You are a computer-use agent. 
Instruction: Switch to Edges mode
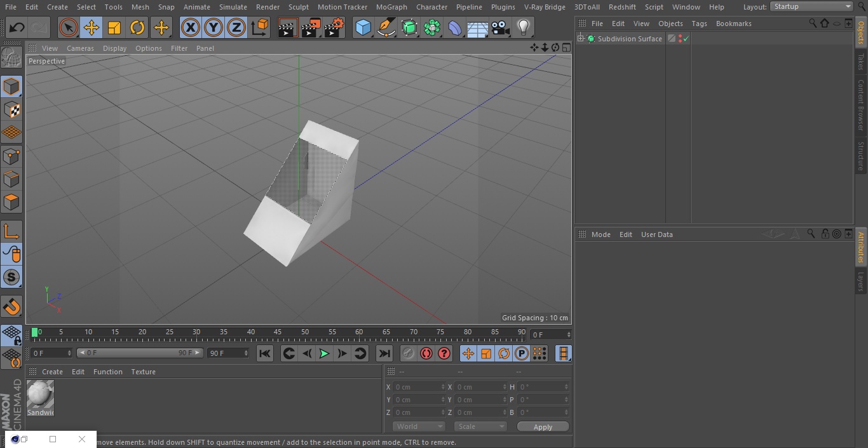tap(11, 179)
